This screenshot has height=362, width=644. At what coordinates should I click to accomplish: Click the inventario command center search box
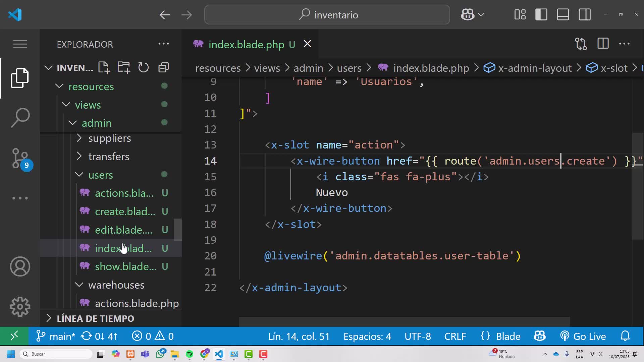click(327, 15)
